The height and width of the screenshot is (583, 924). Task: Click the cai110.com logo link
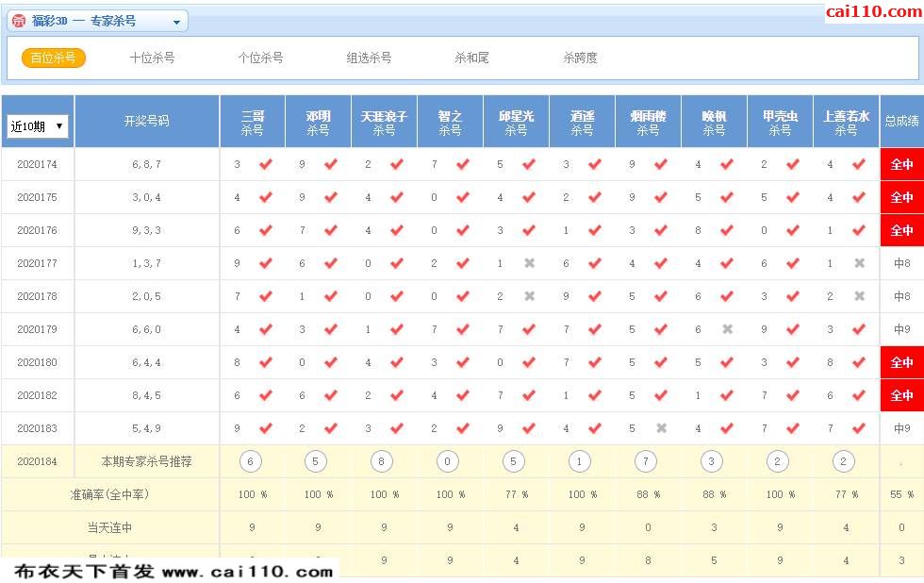[x=873, y=11]
